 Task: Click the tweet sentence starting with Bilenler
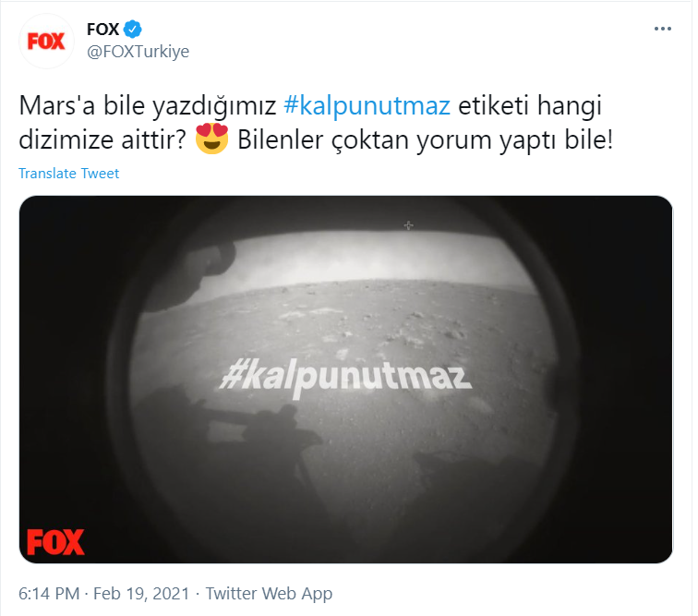[425, 140]
